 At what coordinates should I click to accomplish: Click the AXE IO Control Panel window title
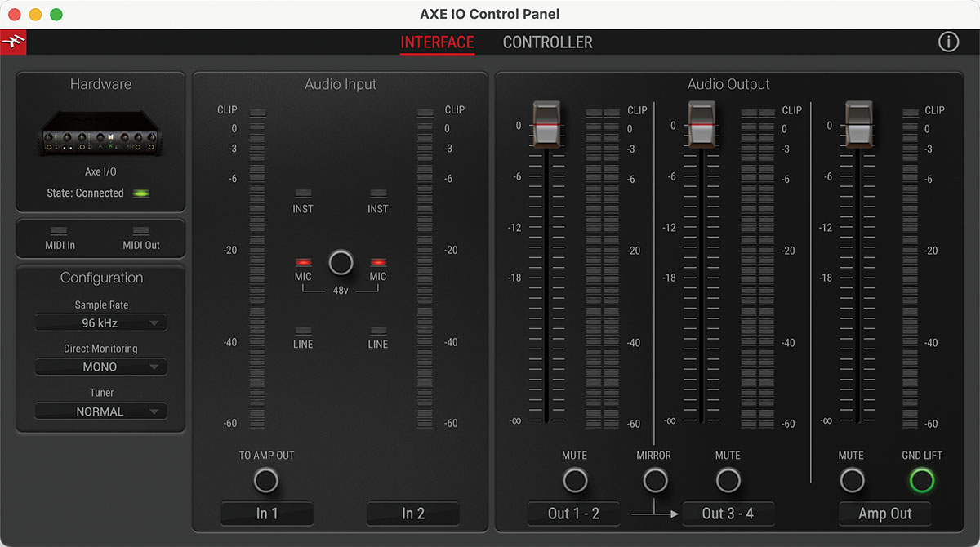coord(490,14)
